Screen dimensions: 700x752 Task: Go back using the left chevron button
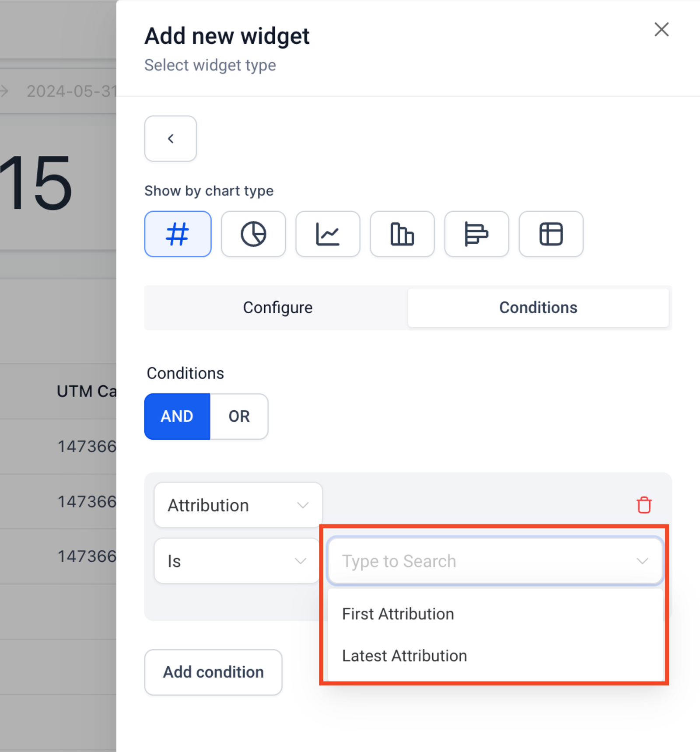point(171,139)
